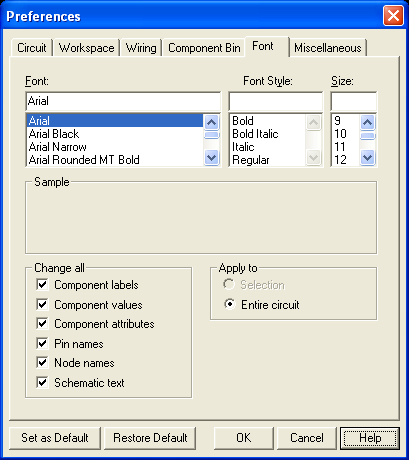Select Italic font style
Image resolution: width=409 pixels, height=460 pixels.
[268, 147]
